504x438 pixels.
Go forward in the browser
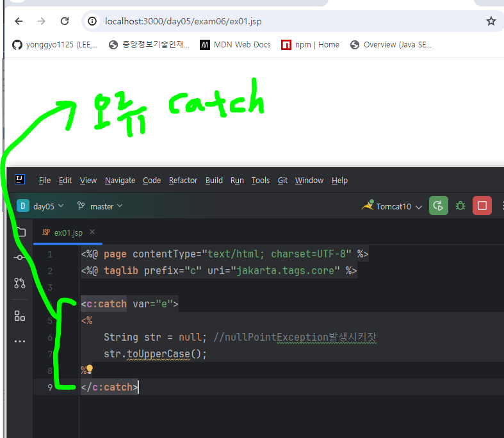42,21
